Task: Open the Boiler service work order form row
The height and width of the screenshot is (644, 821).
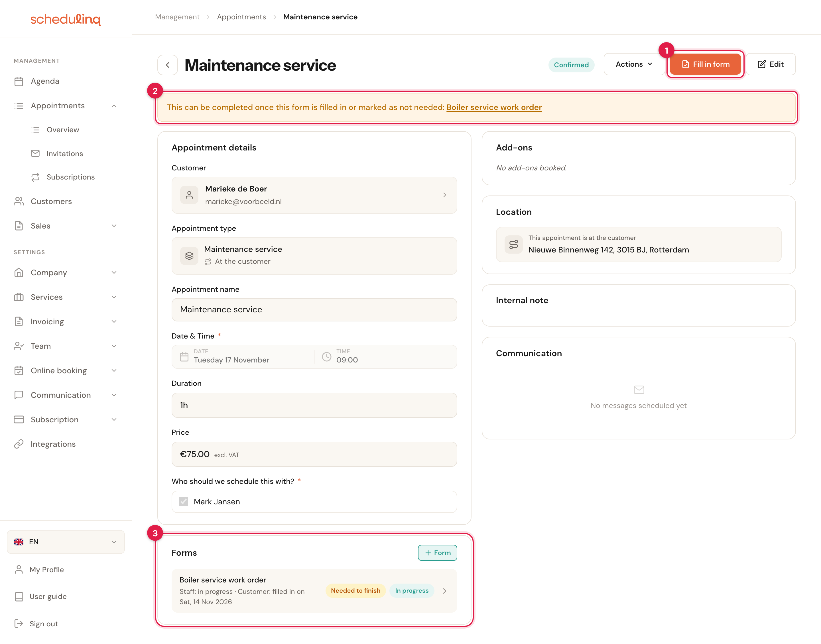Action: click(314, 591)
